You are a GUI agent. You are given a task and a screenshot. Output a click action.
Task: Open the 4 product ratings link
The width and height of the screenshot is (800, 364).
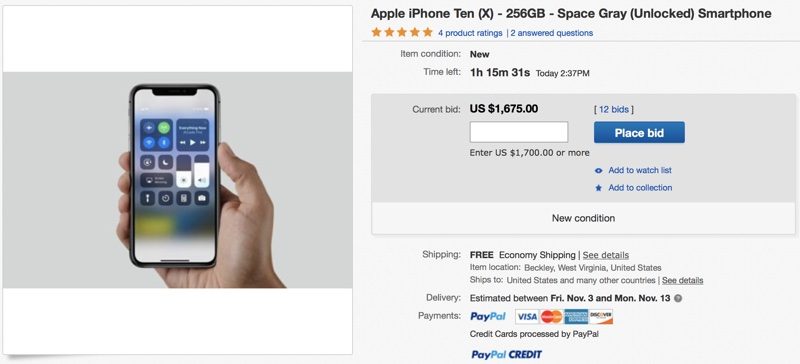(x=470, y=33)
